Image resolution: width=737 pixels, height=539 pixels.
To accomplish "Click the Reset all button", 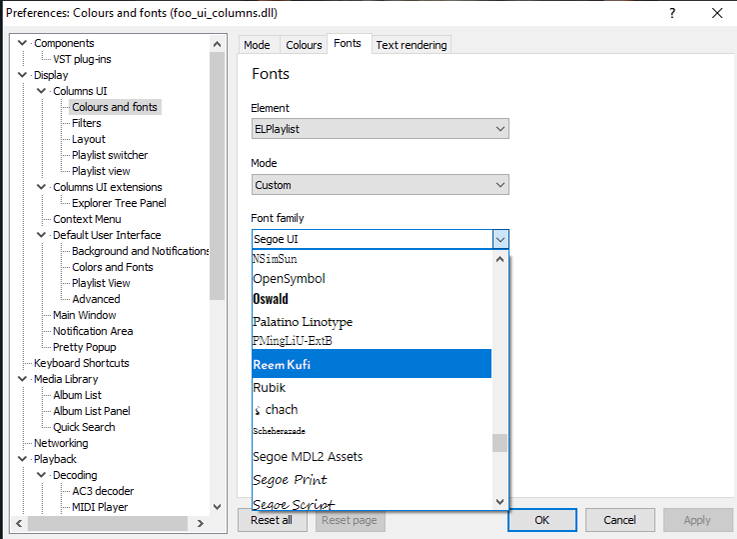I will point(271,520).
